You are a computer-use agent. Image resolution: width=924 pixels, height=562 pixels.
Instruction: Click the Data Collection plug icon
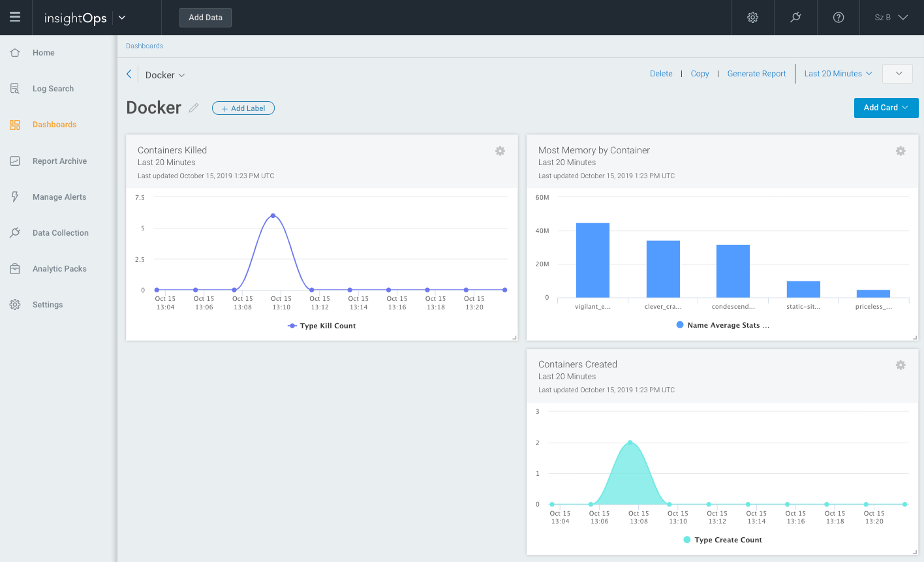(15, 233)
